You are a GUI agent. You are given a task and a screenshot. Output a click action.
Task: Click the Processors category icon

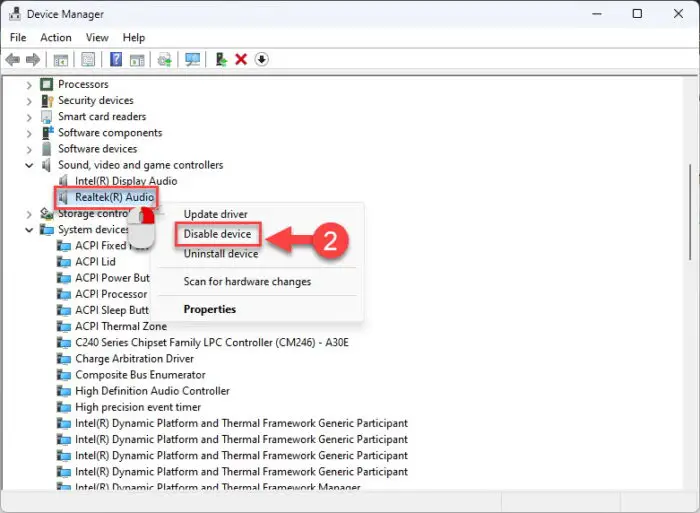(46, 84)
